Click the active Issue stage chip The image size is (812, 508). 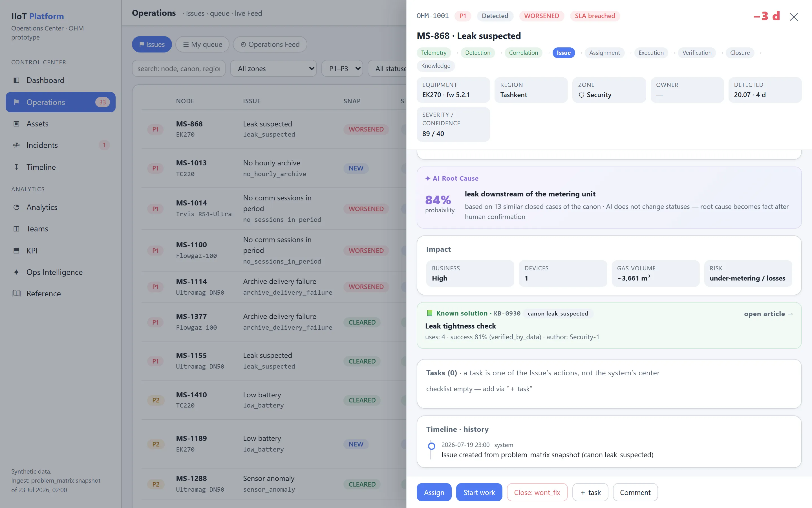coord(563,53)
